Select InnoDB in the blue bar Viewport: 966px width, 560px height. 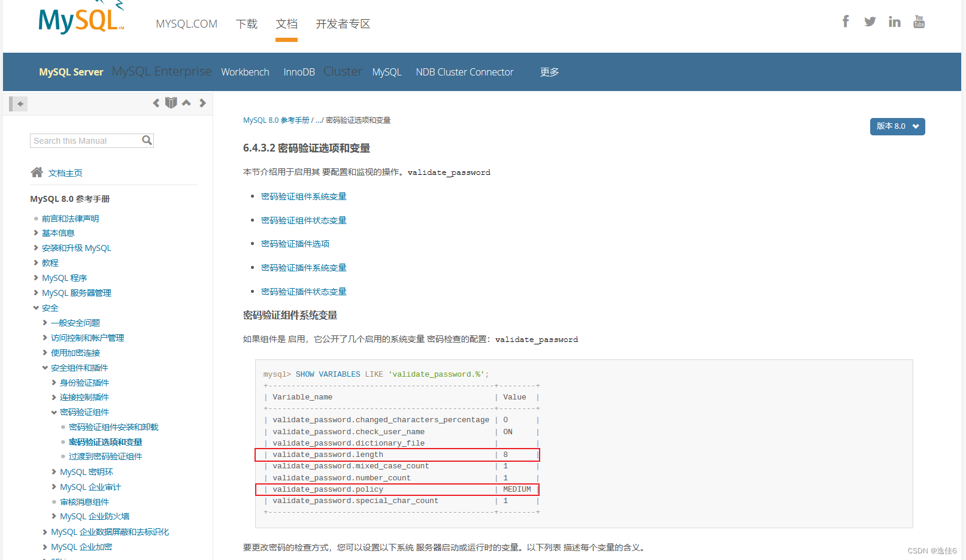tap(299, 72)
